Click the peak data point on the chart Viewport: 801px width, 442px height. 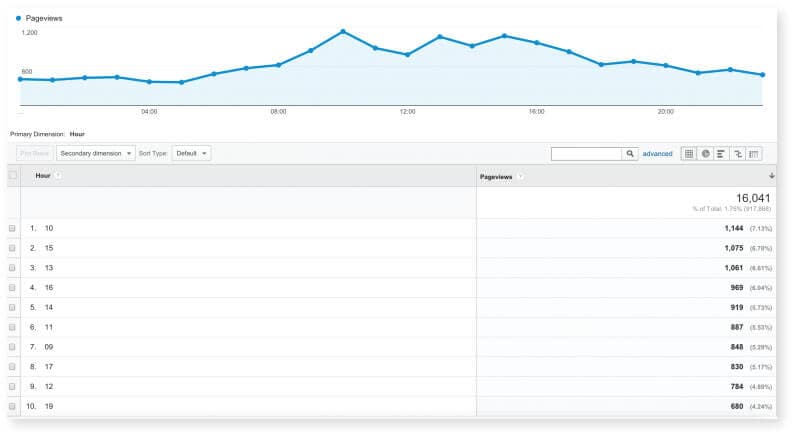click(x=343, y=31)
